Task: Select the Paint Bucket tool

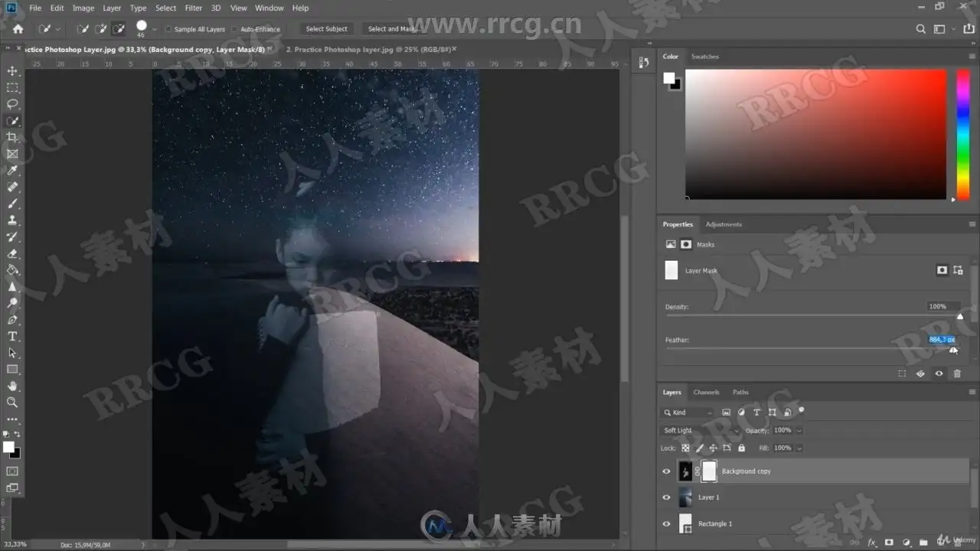Action: pyautogui.click(x=12, y=270)
